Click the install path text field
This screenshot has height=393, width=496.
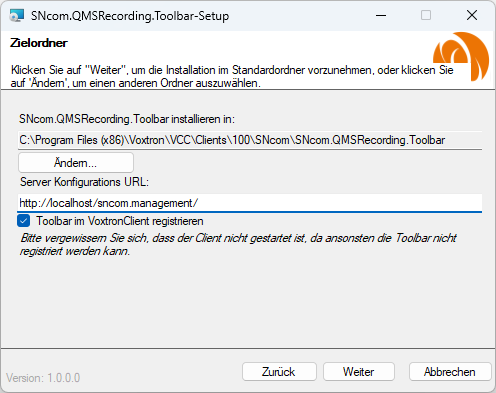pos(250,140)
